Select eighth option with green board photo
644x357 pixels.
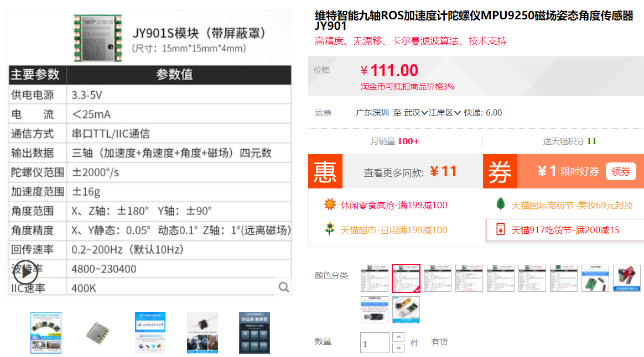(595, 278)
